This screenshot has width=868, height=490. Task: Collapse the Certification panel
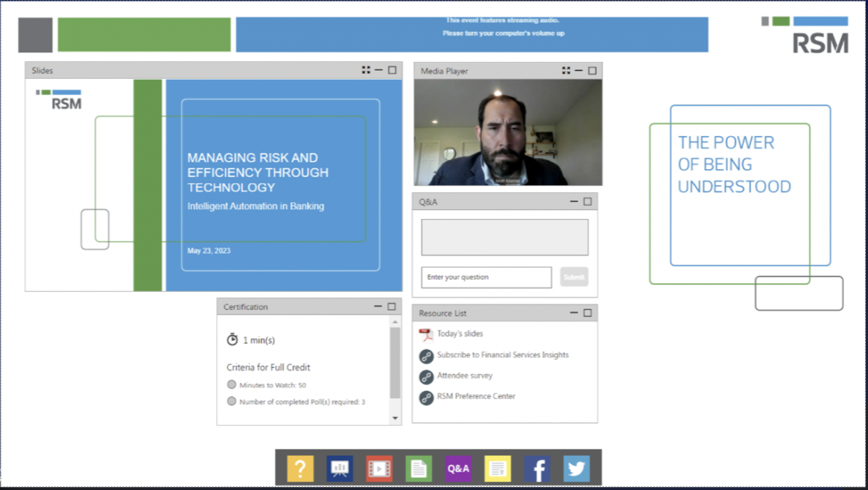[x=378, y=306]
